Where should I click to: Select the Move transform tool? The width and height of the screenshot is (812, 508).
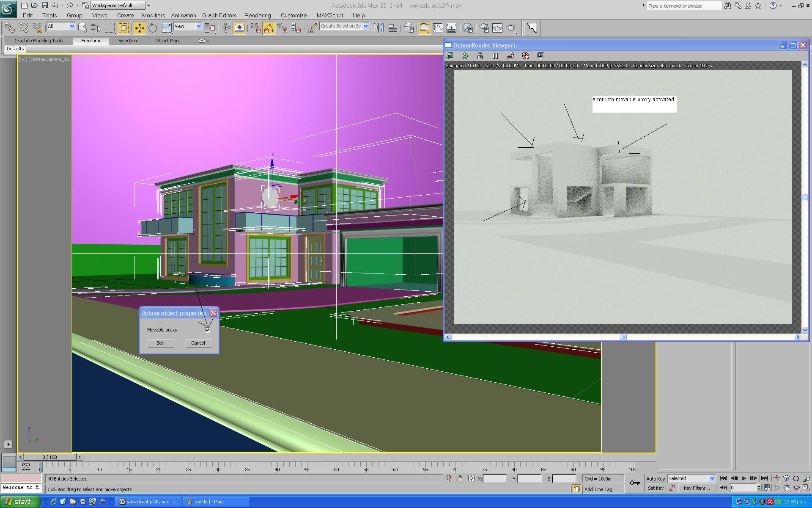coord(139,28)
